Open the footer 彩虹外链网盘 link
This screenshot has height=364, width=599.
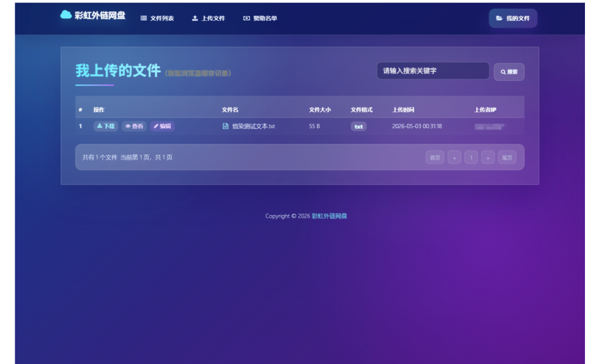(329, 216)
